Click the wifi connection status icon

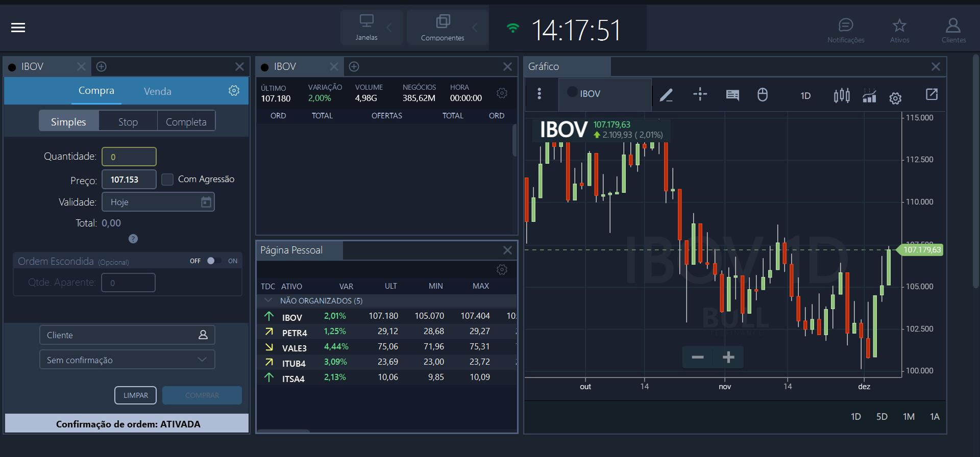tap(512, 28)
